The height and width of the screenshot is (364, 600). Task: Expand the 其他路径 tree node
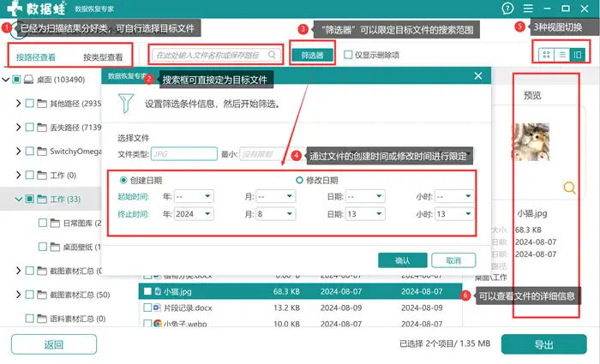18,104
